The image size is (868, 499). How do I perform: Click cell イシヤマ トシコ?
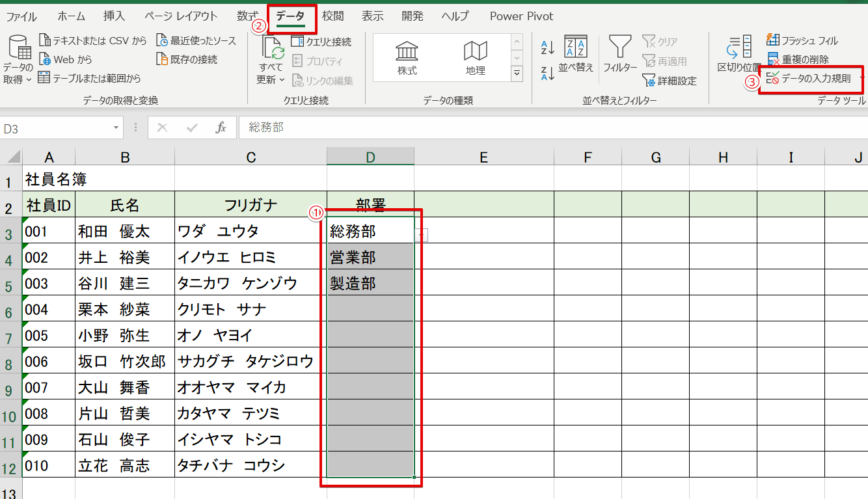pos(251,439)
